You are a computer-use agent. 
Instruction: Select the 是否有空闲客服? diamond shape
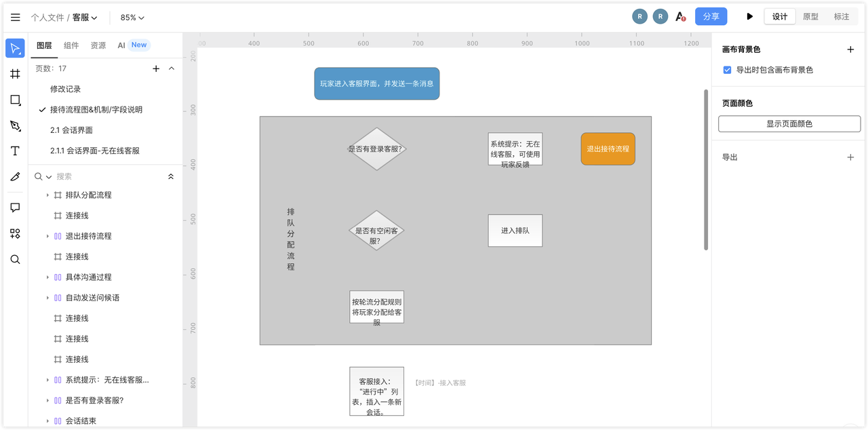[377, 231]
